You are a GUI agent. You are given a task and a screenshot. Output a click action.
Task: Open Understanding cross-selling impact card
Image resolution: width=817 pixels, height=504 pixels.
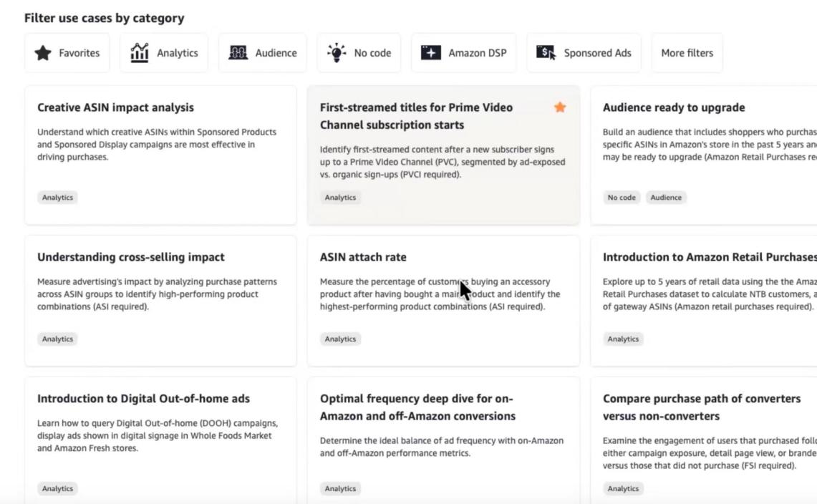point(130,257)
